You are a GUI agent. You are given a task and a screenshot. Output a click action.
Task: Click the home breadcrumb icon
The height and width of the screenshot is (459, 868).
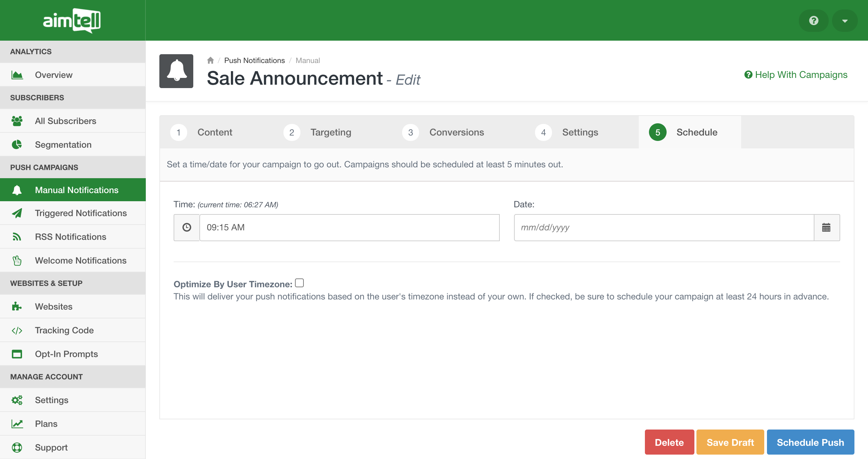click(x=210, y=60)
